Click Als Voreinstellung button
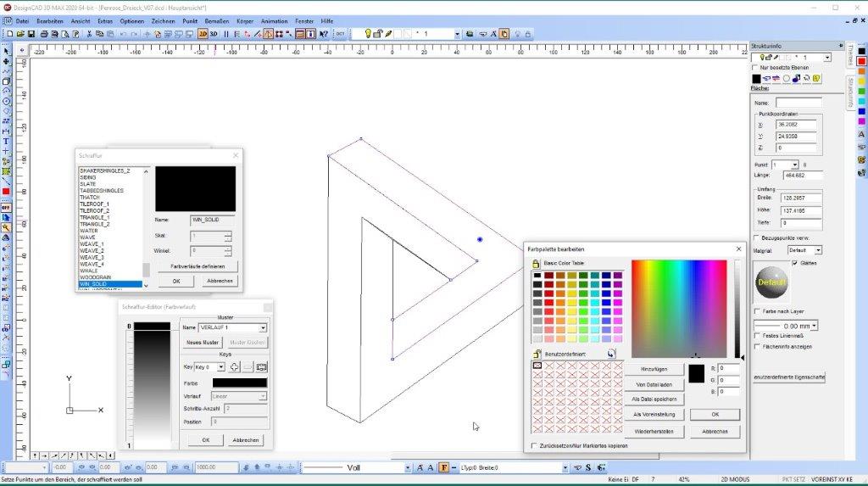Screen dimensions: 868x486 [654, 415]
